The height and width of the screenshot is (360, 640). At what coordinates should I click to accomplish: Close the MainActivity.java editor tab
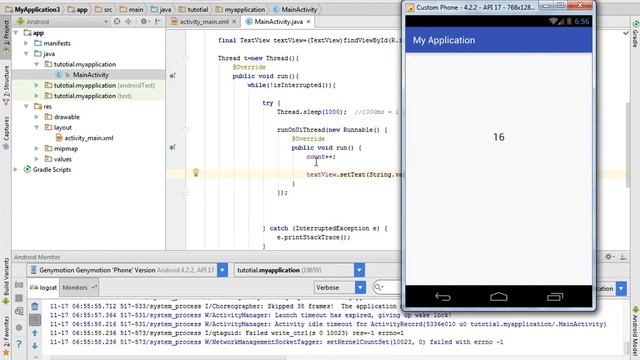(x=309, y=22)
